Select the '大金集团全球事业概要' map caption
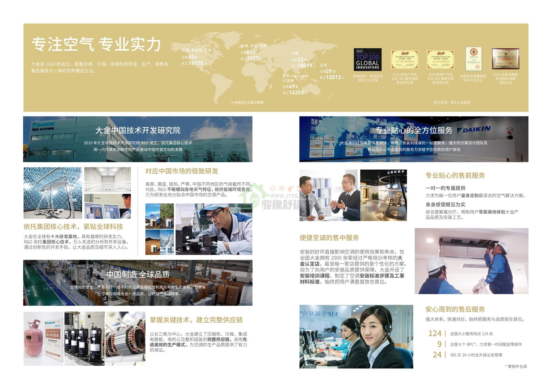Screen dimensions: 552x392 (247, 102)
